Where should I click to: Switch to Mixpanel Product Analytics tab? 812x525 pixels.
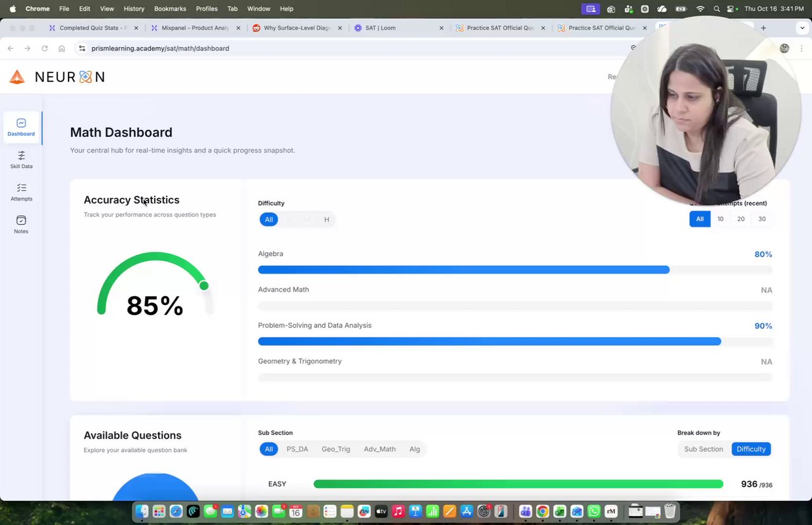(195, 28)
